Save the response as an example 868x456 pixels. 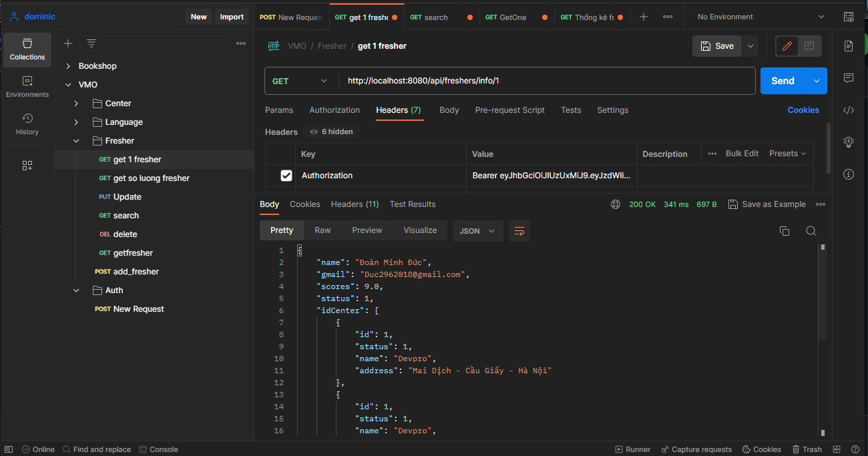pos(767,204)
